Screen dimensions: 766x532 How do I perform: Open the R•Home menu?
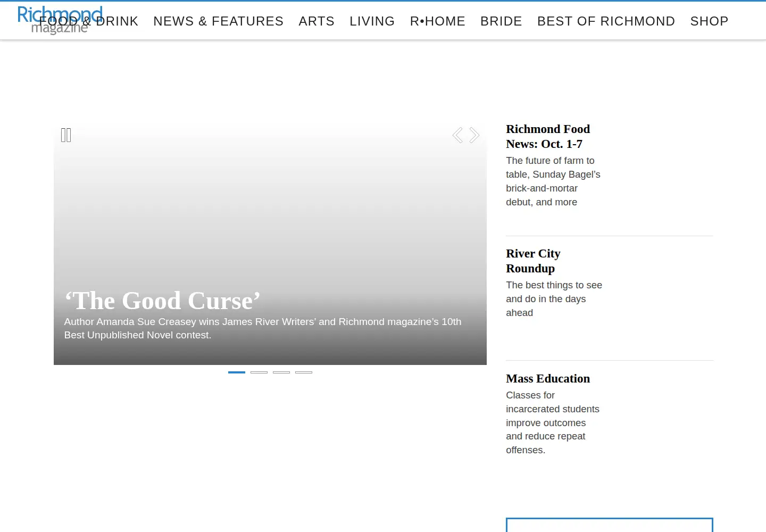438,21
